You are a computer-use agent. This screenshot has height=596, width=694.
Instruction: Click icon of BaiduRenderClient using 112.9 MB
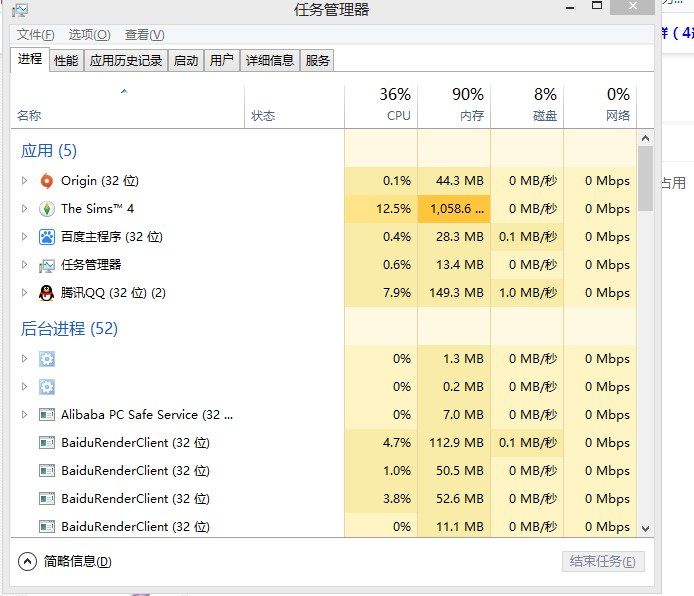click(x=47, y=442)
